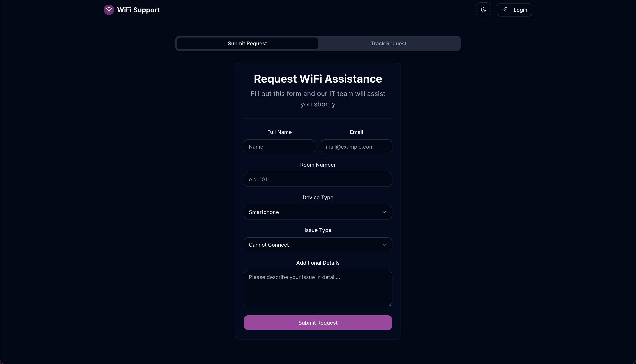
Task: Click the Issue Type chevron arrow
Action: coord(384,245)
